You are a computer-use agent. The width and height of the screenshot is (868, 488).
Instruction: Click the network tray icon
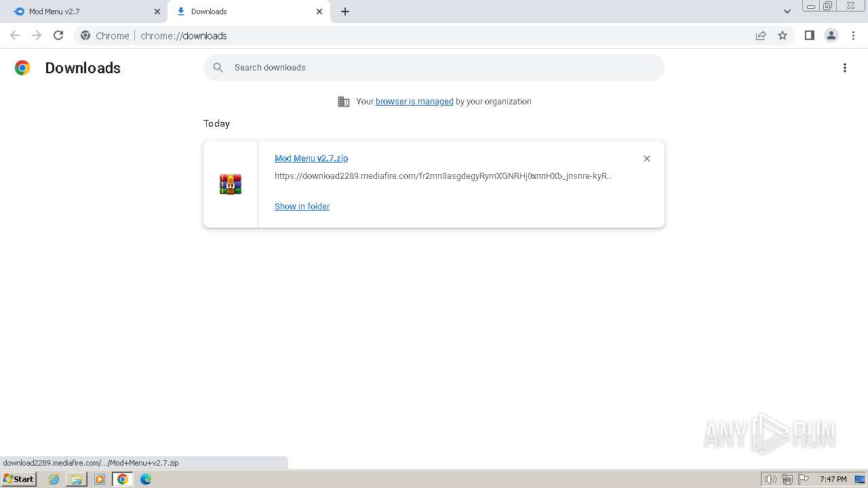(x=787, y=479)
